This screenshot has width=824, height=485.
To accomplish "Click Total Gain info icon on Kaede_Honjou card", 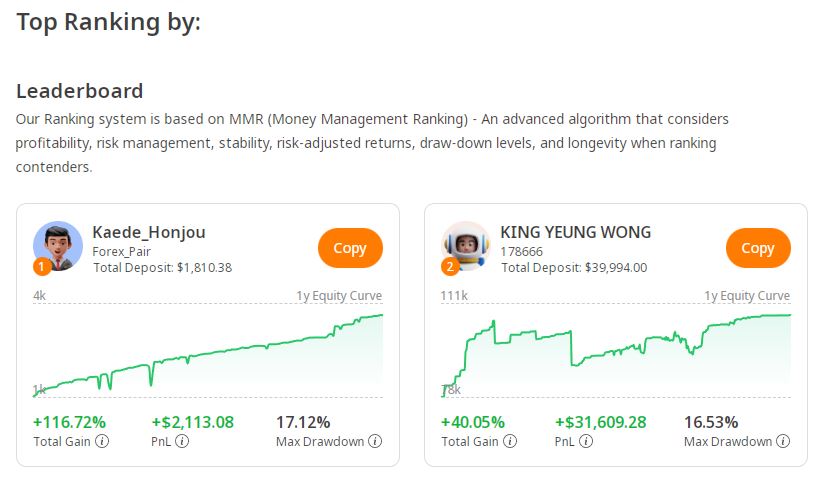I will coord(103,442).
